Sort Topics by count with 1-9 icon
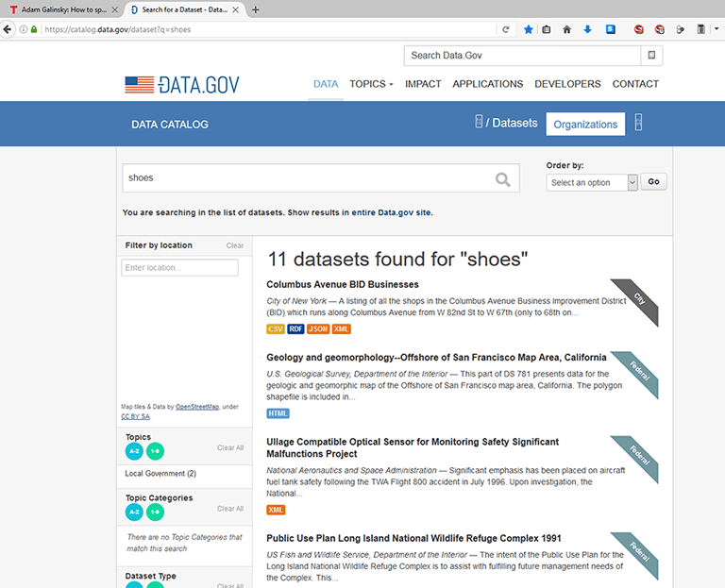 click(156, 451)
